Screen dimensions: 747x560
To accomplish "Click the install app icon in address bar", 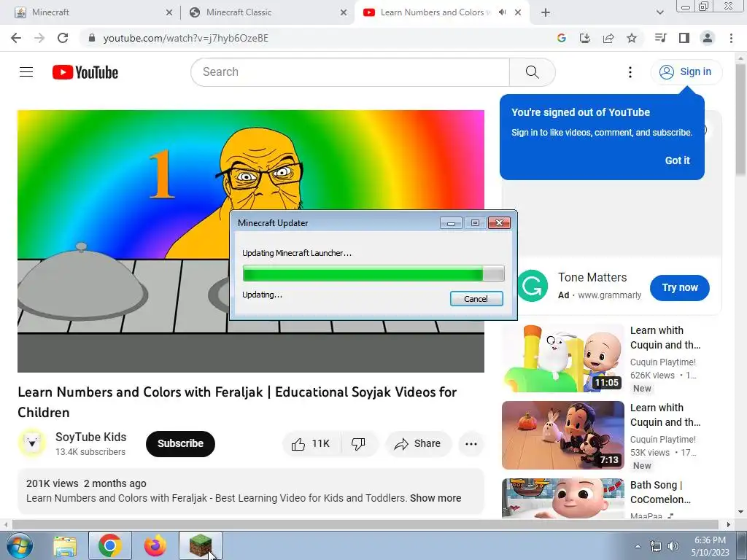I will click(x=584, y=38).
